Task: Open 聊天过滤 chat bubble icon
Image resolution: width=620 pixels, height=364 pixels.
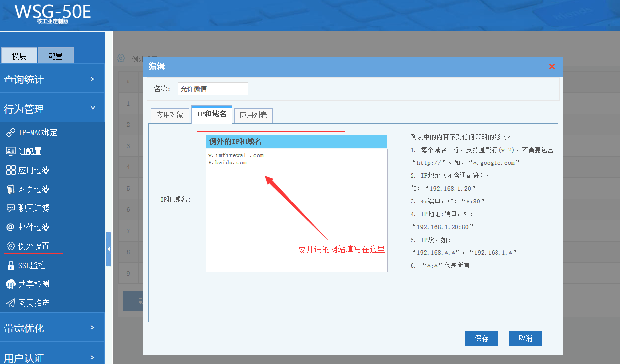Action: (x=10, y=208)
